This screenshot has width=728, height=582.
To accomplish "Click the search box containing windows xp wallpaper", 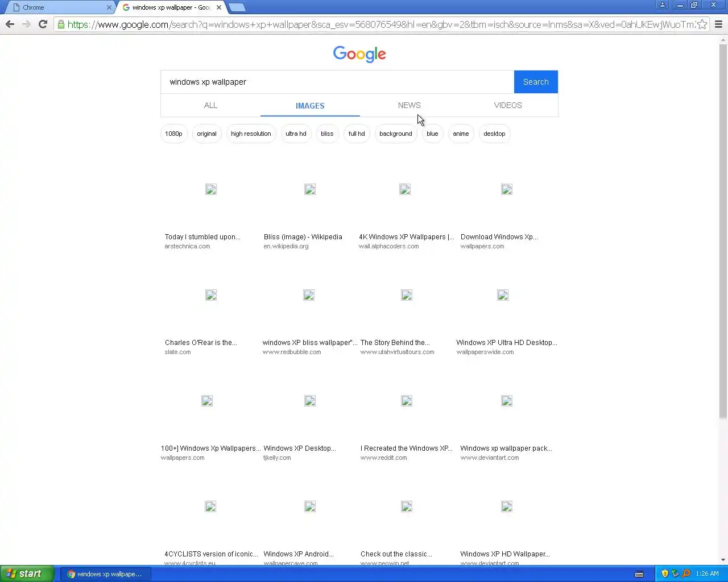I will [337, 82].
